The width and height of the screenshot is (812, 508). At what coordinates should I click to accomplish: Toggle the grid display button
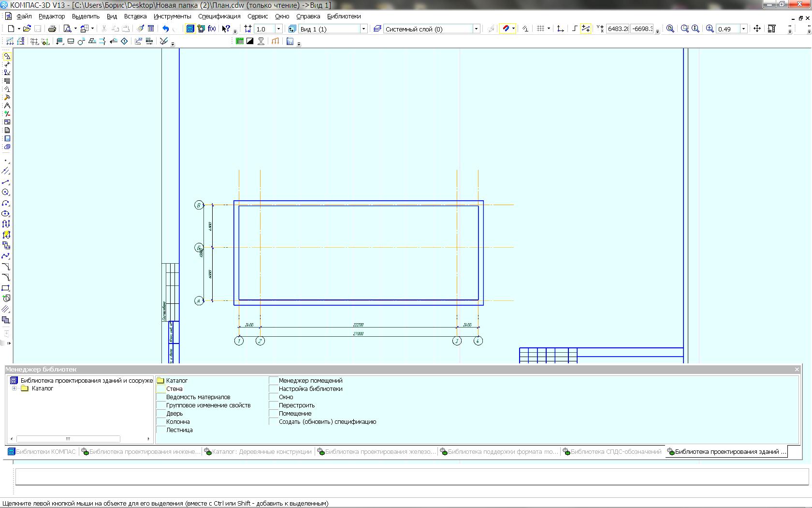(540, 29)
